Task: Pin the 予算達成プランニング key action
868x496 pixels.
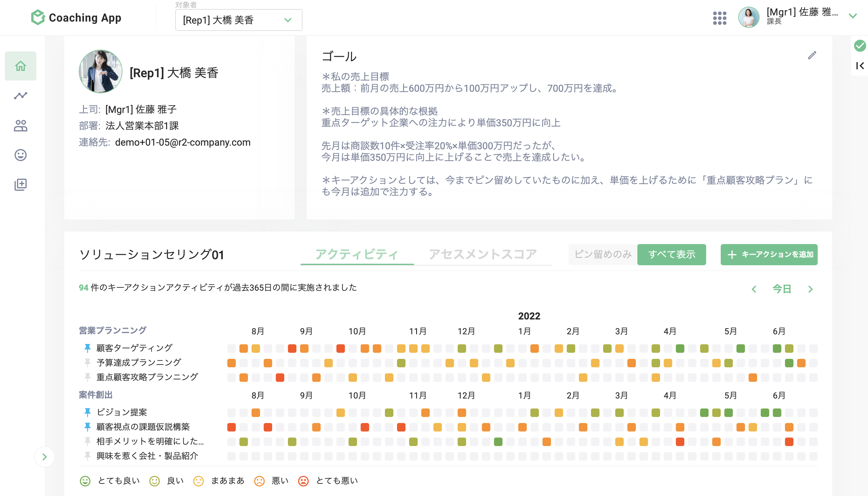Action: coord(88,362)
